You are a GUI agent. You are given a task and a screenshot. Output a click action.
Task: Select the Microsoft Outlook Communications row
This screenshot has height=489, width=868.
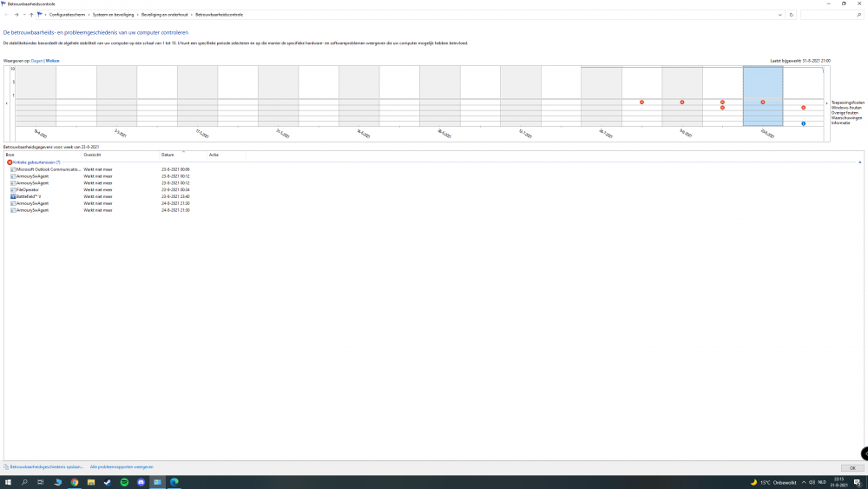point(101,169)
